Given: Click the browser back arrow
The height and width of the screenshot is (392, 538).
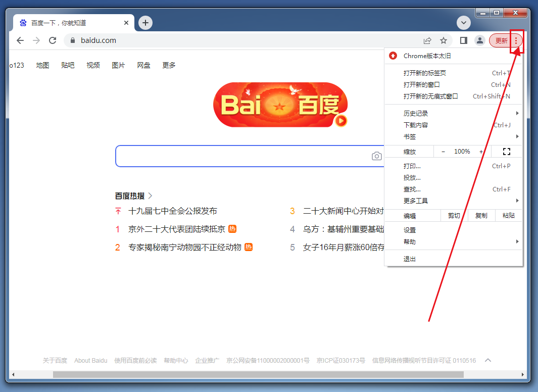Looking at the screenshot, I should (x=20, y=40).
